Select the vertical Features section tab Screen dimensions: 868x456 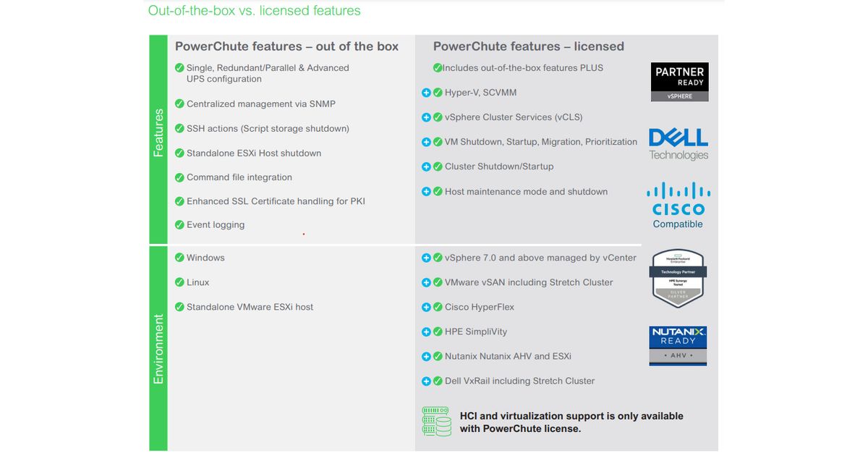(158, 139)
